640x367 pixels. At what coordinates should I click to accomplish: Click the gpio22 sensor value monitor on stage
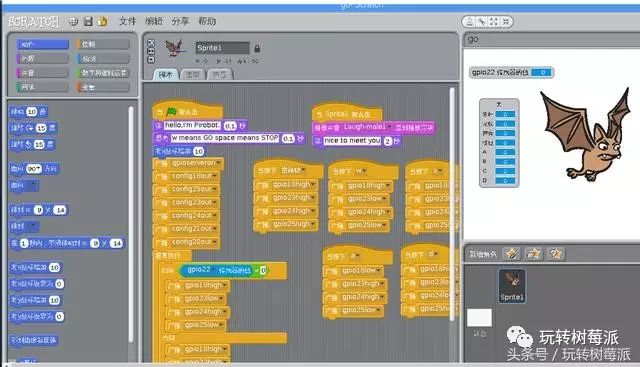tap(511, 72)
